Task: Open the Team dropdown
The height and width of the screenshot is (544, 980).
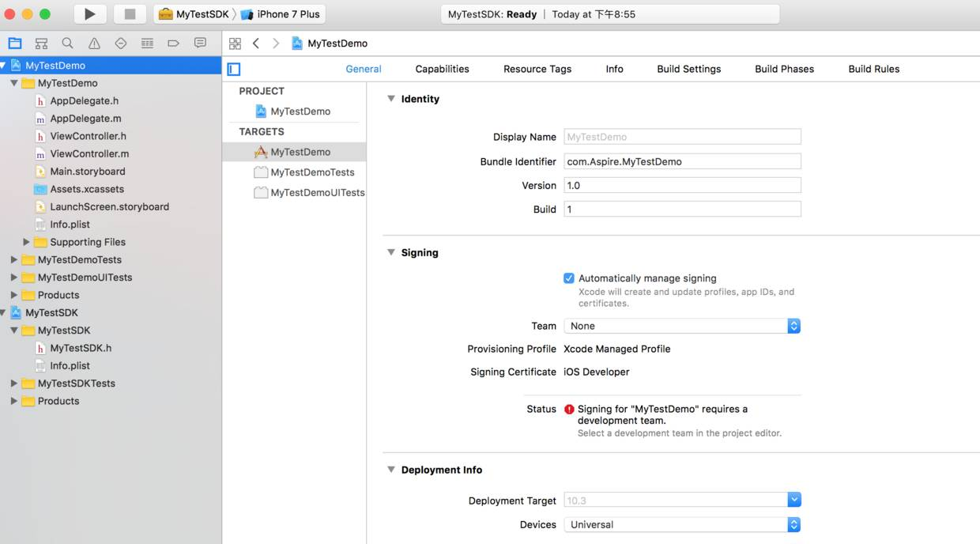Action: (682, 326)
